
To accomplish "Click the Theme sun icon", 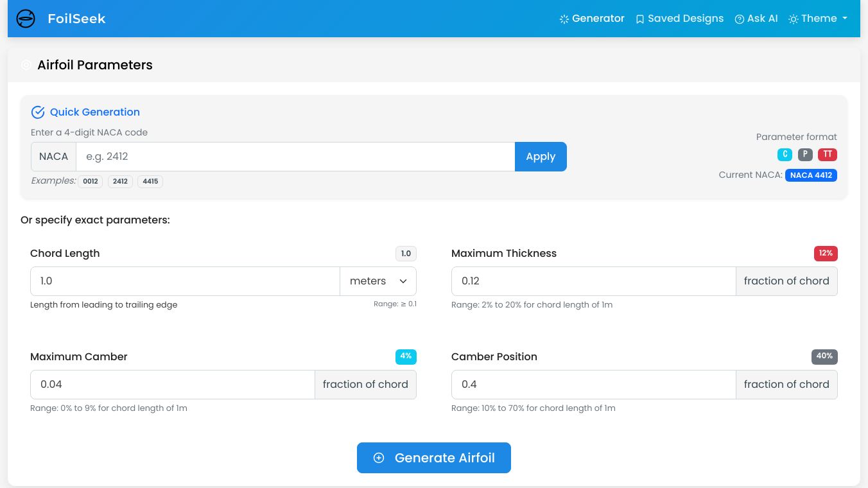I will 794,19.
